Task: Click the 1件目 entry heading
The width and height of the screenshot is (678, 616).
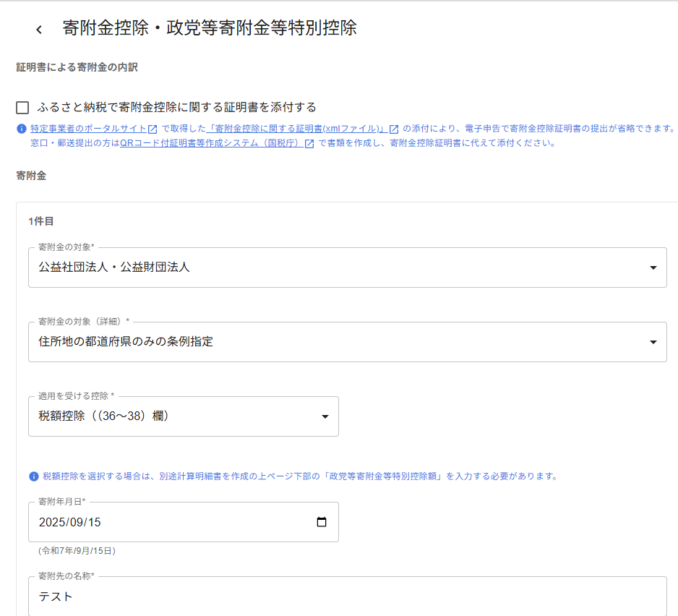Action: pos(41,221)
